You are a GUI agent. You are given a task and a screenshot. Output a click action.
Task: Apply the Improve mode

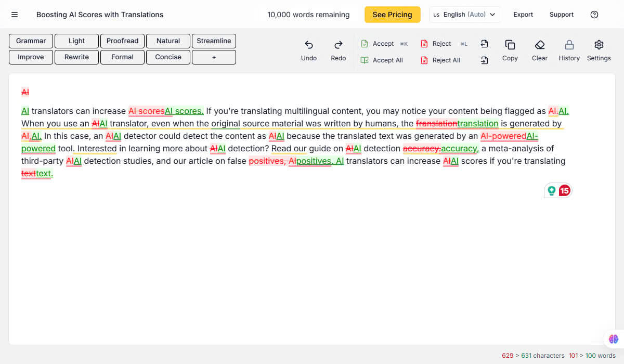pyautogui.click(x=31, y=57)
